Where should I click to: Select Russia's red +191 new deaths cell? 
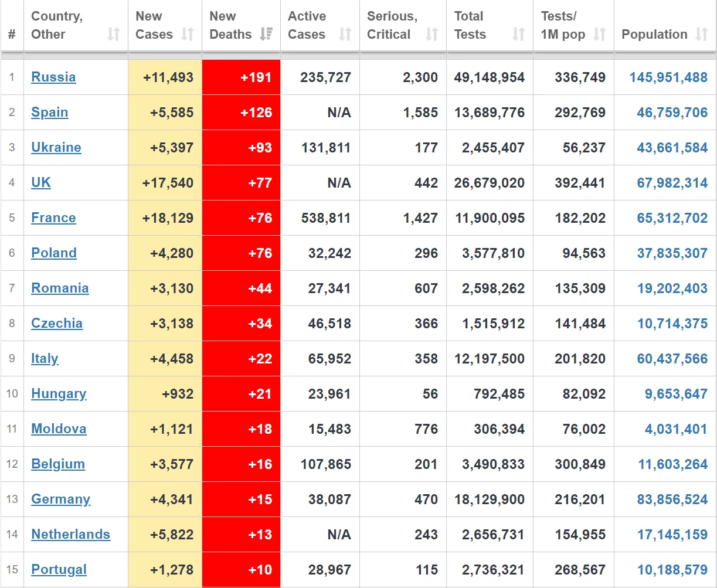click(x=242, y=77)
